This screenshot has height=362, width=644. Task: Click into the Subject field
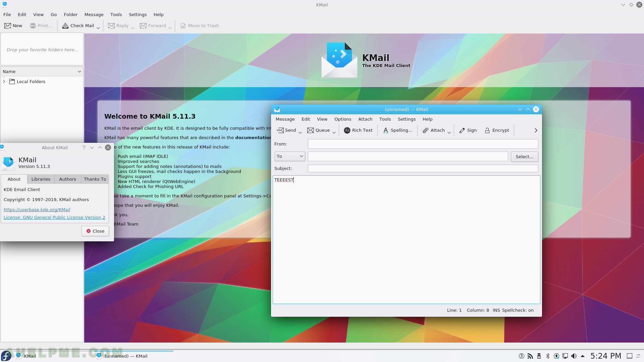(423, 169)
